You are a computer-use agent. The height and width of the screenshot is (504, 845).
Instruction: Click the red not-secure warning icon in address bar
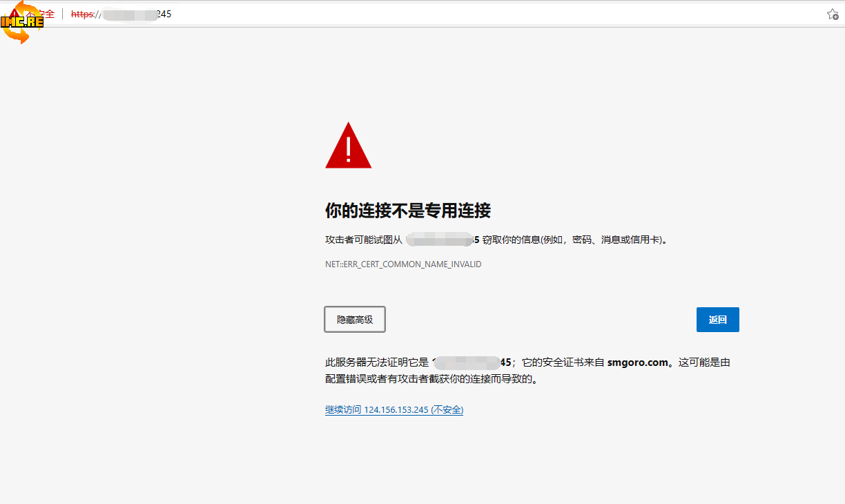point(14,13)
